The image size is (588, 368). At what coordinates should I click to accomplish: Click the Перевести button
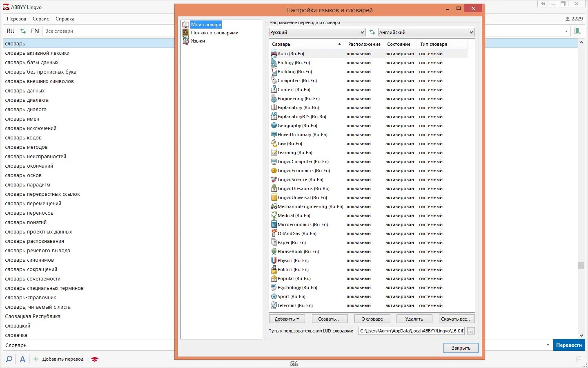[569, 345]
